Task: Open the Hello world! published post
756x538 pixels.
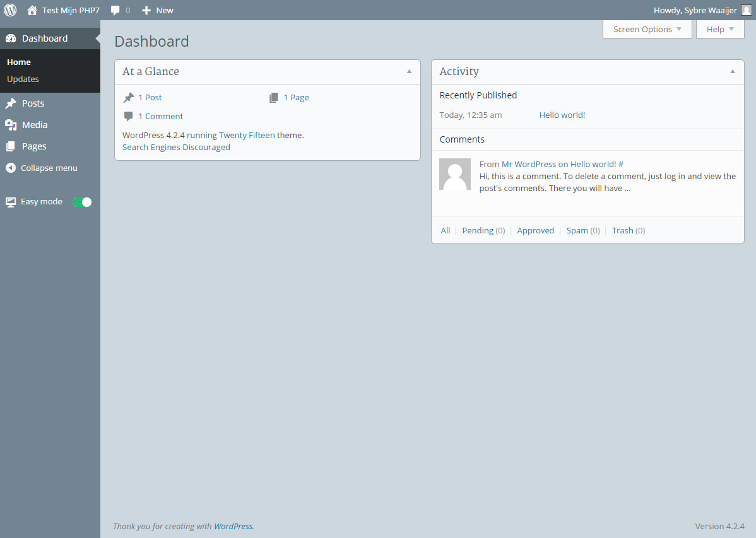Action: [562, 115]
